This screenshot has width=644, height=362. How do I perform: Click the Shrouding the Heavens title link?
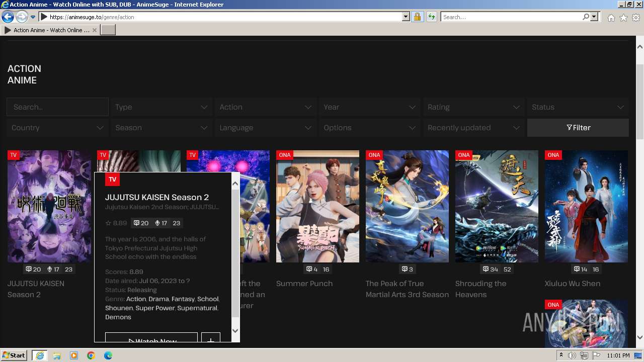click(x=480, y=289)
